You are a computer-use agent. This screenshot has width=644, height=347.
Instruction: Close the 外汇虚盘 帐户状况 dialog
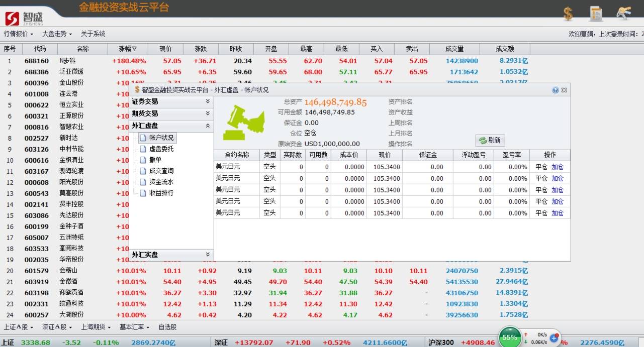click(564, 90)
